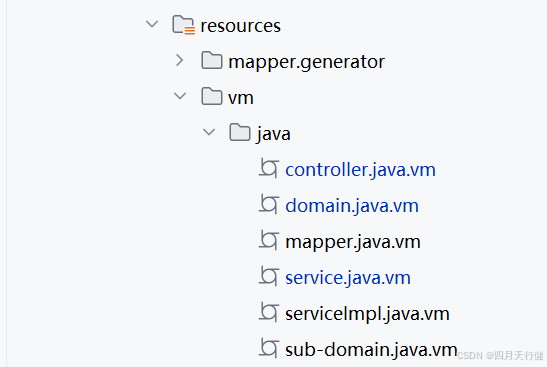Image resolution: width=547 pixels, height=367 pixels.
Task: Open controller.java.vm template file
Action: tap(360, 170)
